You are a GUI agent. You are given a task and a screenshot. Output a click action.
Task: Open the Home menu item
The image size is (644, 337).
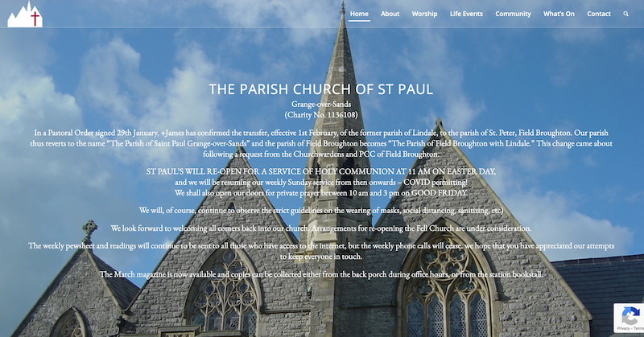pyautogui.click(x=359, y=14)
